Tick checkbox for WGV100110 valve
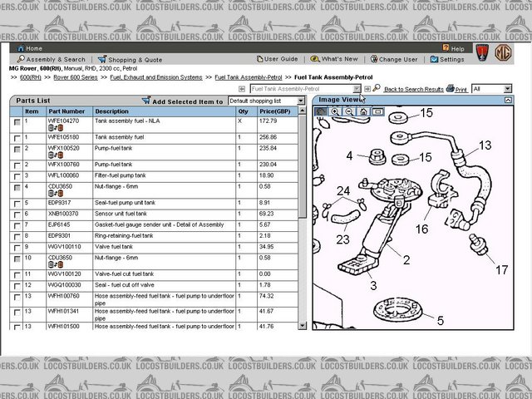Viewport: 532px width, 399px height. [x=17, y=248]
